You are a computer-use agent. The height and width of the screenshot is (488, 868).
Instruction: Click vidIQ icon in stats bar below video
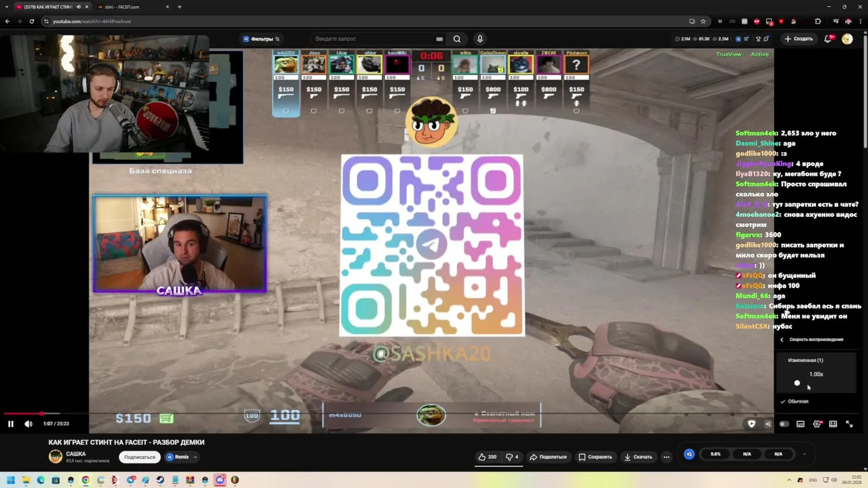pos(689,454)
